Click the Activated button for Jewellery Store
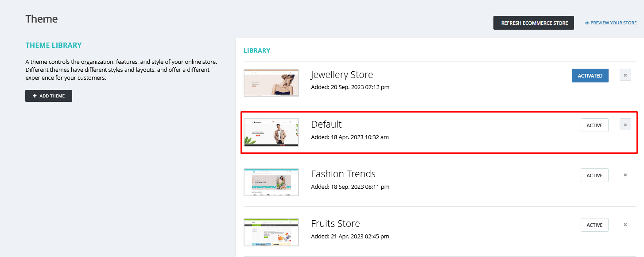The width and height of the screenshot is (644, 257). click(x=590, y=76)
